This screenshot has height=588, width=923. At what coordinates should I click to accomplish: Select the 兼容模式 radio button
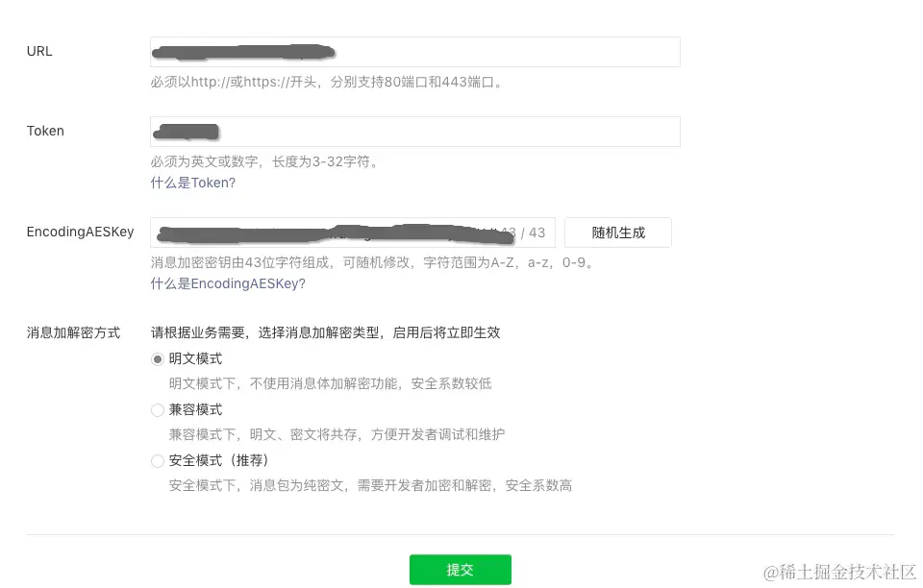(x=157, y=410)
